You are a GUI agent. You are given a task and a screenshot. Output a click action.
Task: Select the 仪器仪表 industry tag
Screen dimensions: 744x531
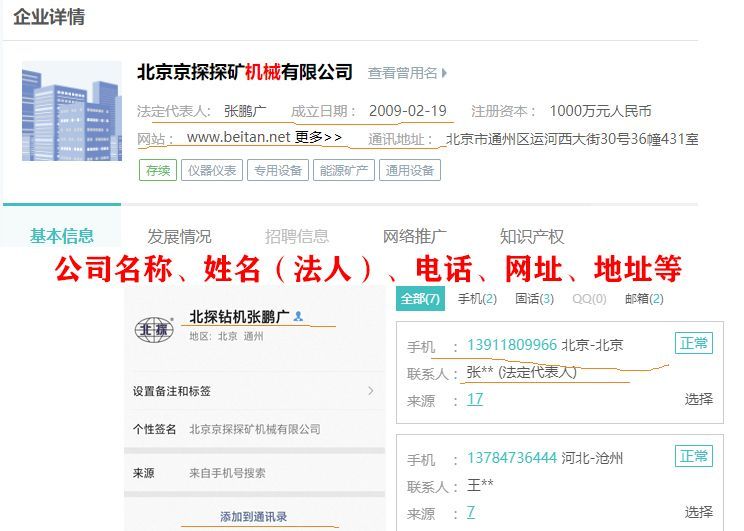pos(212,170)
